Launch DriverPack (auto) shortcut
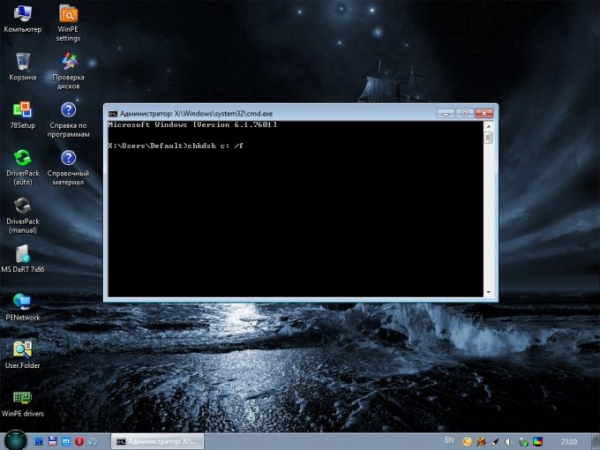Screen dimensions: 600x450 22,158
